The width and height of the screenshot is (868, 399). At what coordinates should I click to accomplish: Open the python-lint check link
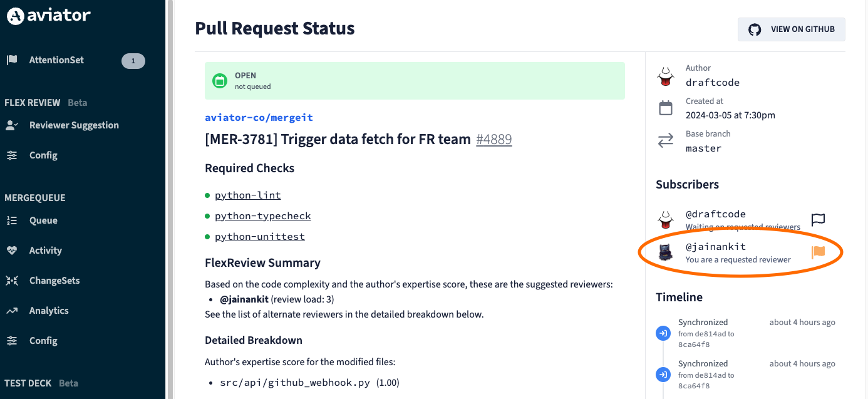pyautogui.click(x=247, y=195)
